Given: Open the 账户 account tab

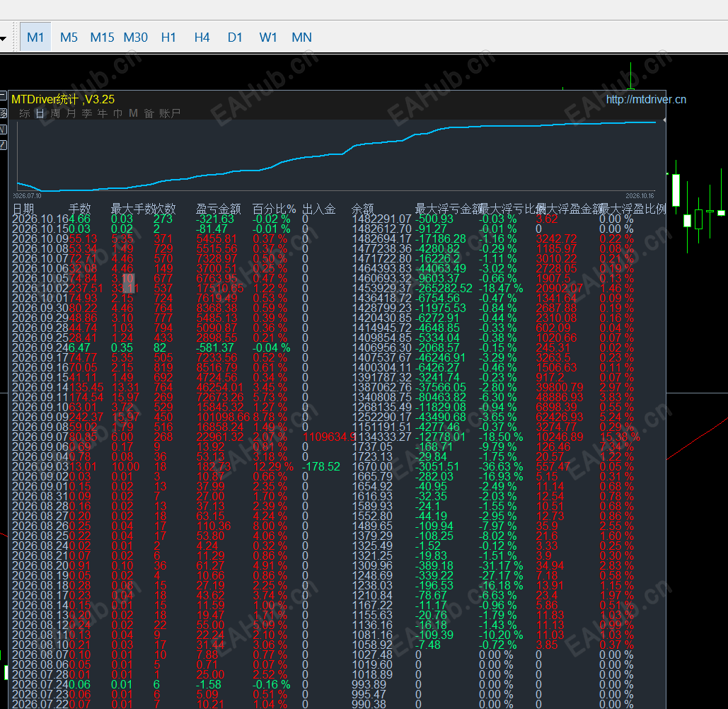Looking at the screenshot, I should tap(170, 113).
